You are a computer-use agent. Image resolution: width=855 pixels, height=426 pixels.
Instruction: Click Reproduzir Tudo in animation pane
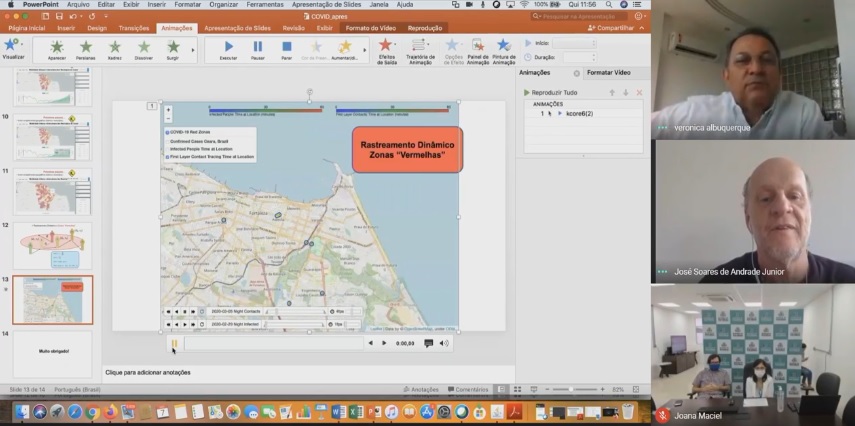[x=553, y=92]
